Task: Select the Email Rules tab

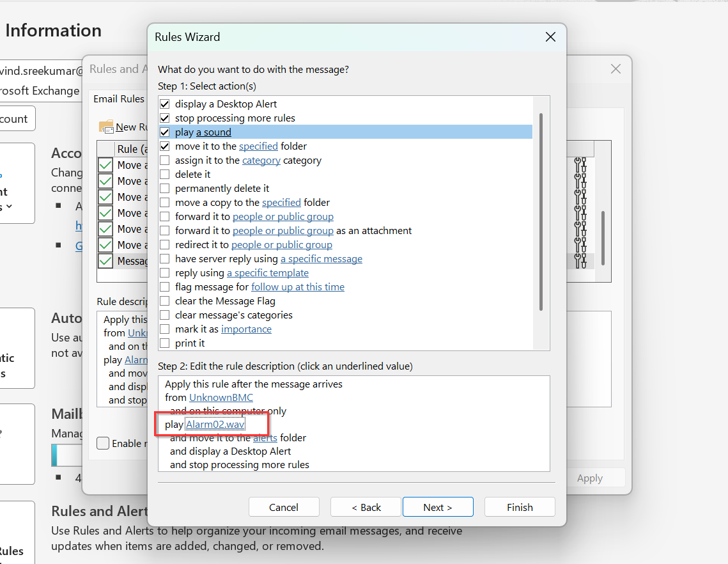Action: click(x=119, y=98)
